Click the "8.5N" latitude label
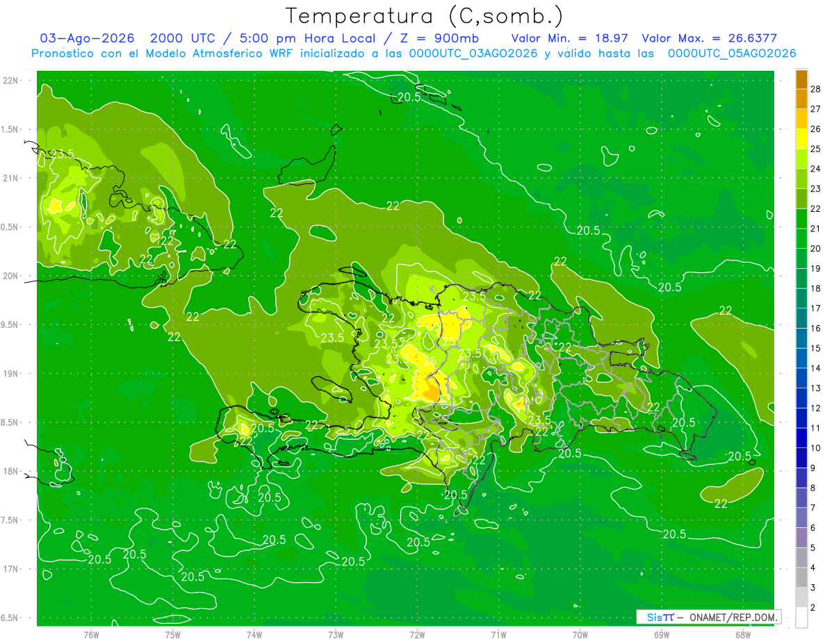This screenshot has height=644, width=834. tap(11, 422)
